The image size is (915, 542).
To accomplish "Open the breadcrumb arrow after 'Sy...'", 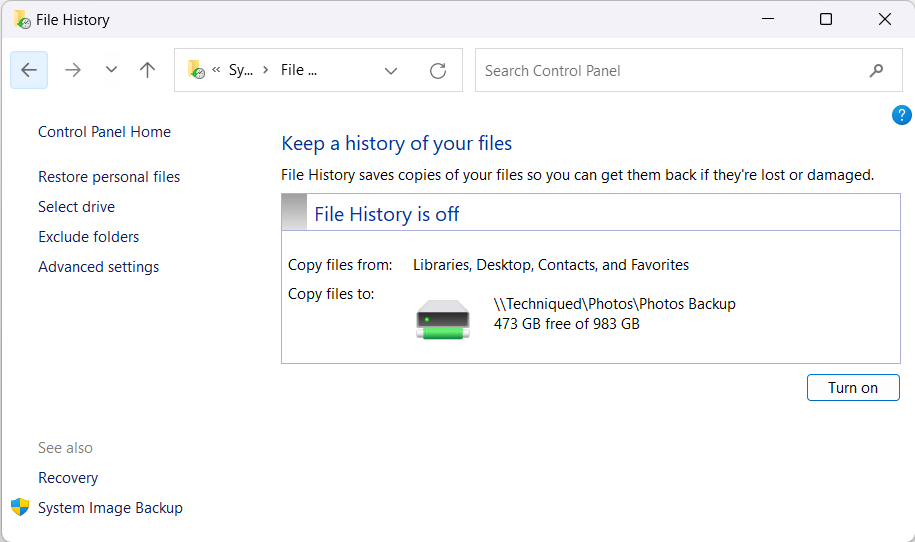I will coord(266,70).
